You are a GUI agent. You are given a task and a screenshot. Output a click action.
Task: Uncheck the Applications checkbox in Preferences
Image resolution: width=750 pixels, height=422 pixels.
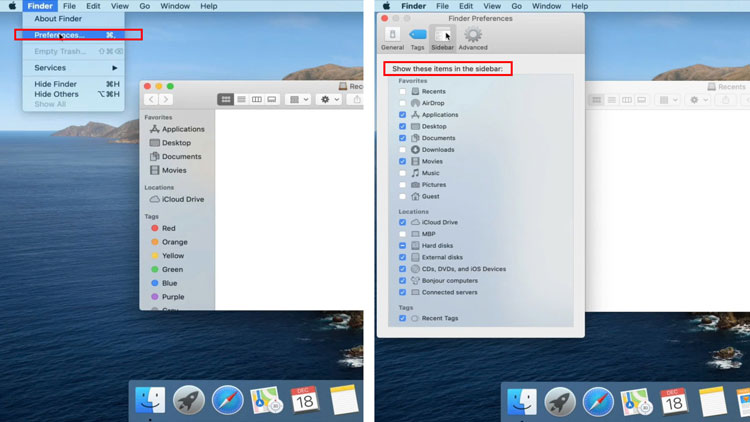[x=402, y=115]
